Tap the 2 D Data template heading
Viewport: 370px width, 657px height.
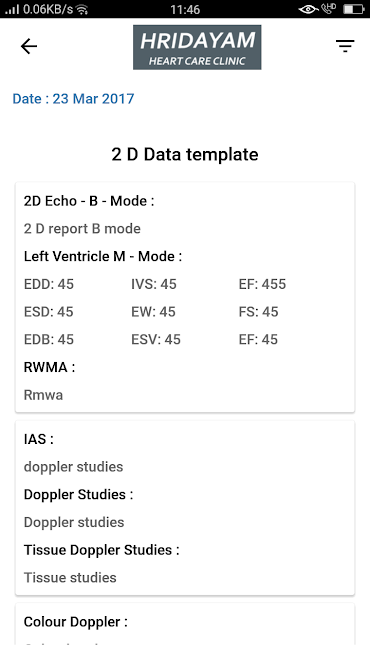[185, 155]
